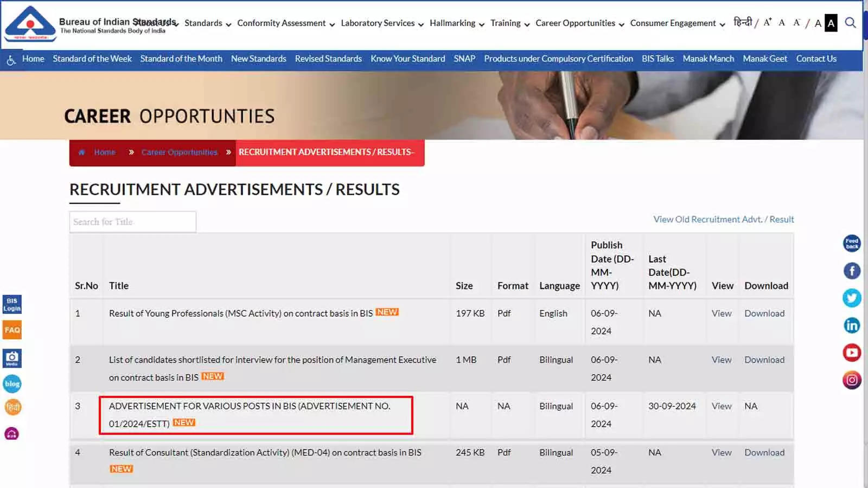Expand the Hallmarking dropdown menu
868x488 pixels.
coord(456,23)
